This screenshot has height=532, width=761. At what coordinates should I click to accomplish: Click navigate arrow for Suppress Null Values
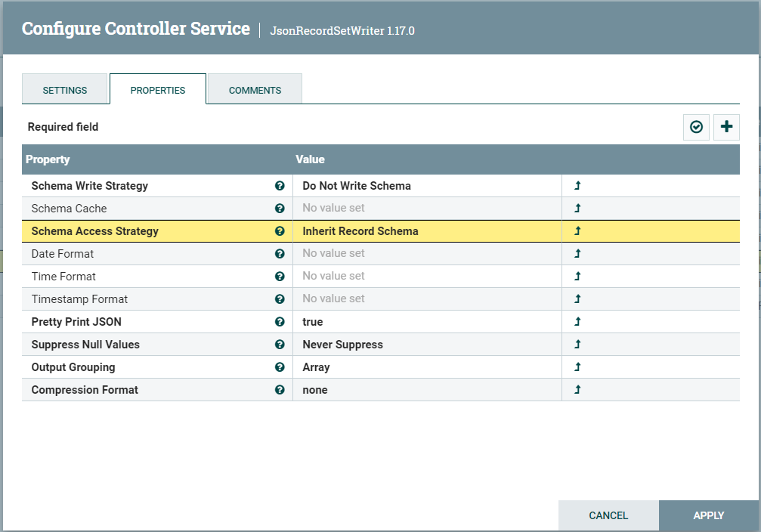click(x=577, y=344)
